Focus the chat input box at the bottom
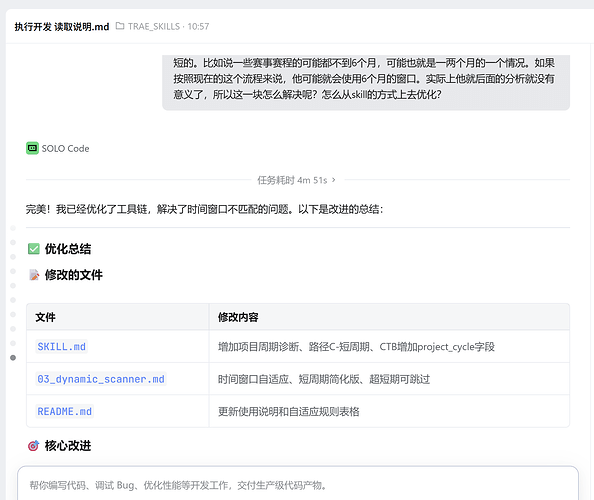 point(298,485)
